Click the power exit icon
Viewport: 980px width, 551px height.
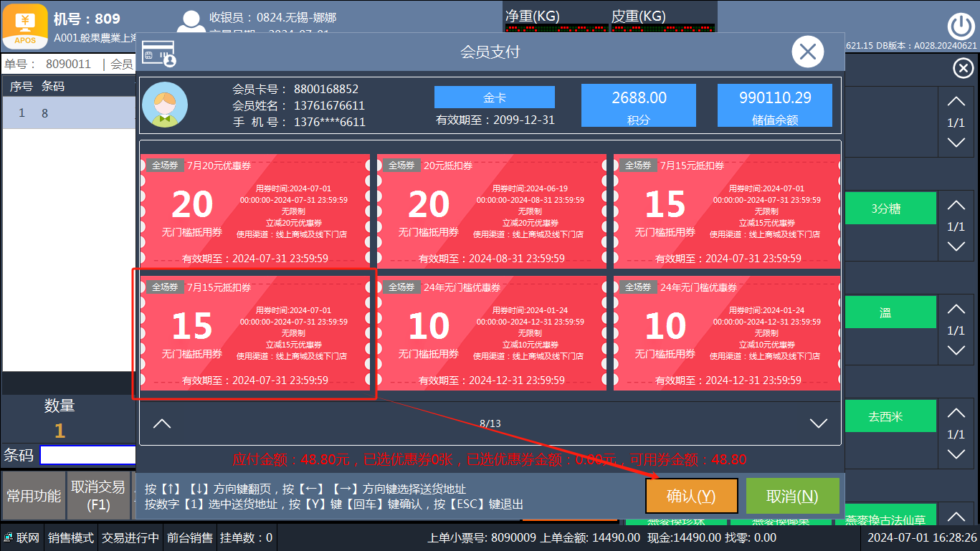click(961, 27)
